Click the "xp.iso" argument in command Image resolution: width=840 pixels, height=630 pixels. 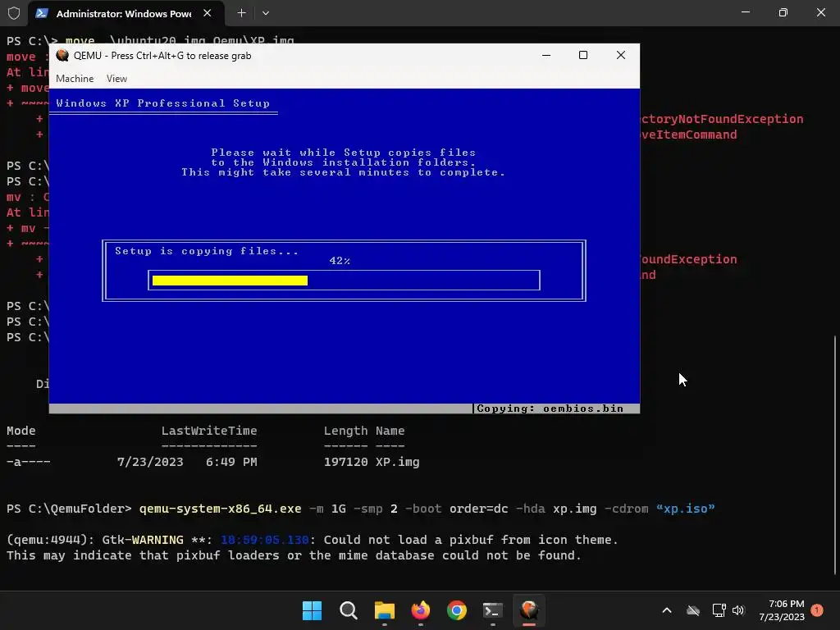(x=685, y=509)
